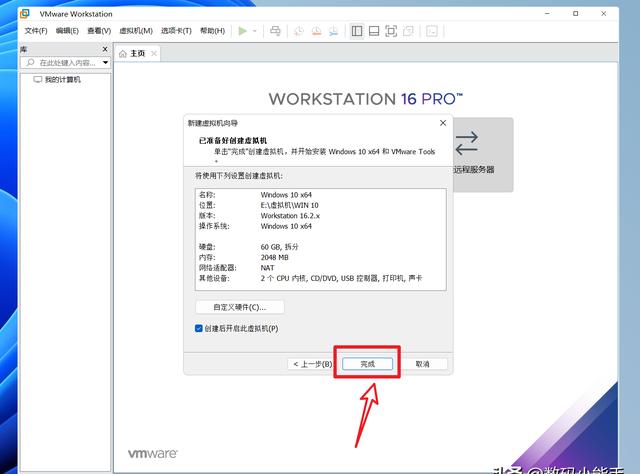640x474 pixels.
Task: Open the 选项卡(T) menu
Action: 176,31
